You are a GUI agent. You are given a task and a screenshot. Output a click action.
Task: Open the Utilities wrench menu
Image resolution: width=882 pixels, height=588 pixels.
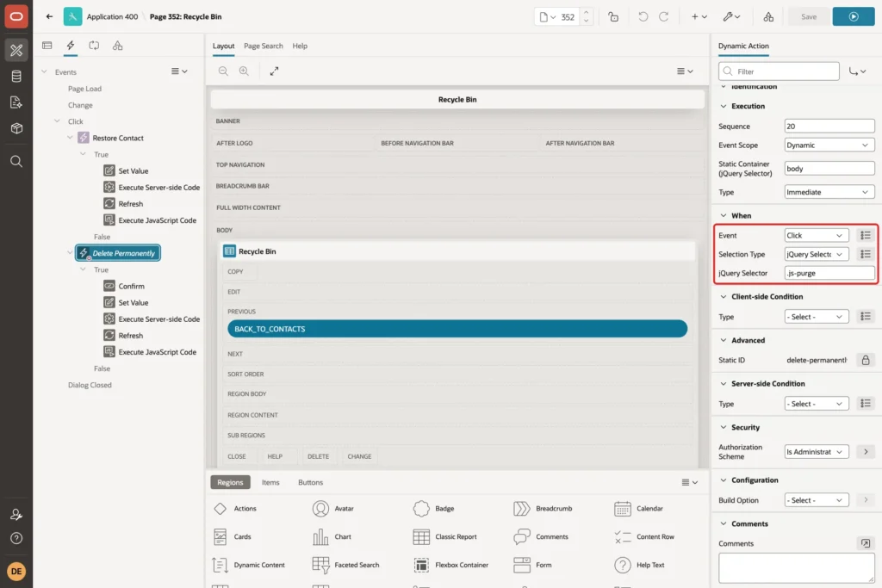pyautogui.click(x=732, y=17)
